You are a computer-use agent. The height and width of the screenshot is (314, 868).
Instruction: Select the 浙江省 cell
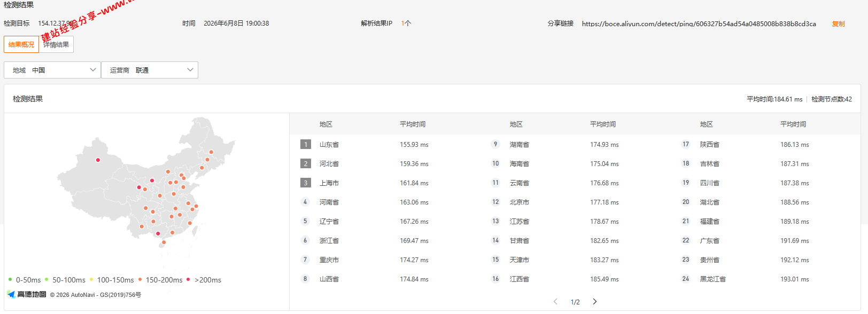329,241
